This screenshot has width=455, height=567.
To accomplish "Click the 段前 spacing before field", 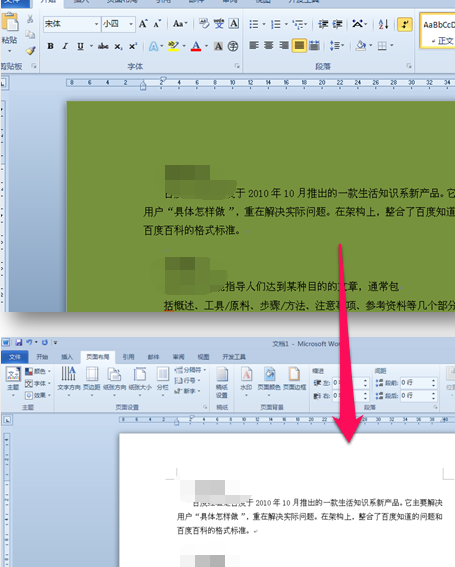I will (x=418, y=383).
